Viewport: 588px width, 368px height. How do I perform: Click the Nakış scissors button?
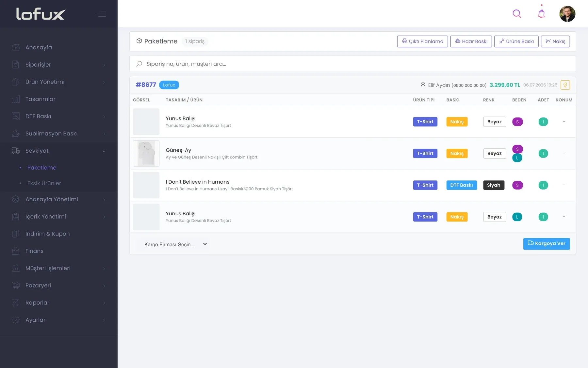(x=555, y=41)
